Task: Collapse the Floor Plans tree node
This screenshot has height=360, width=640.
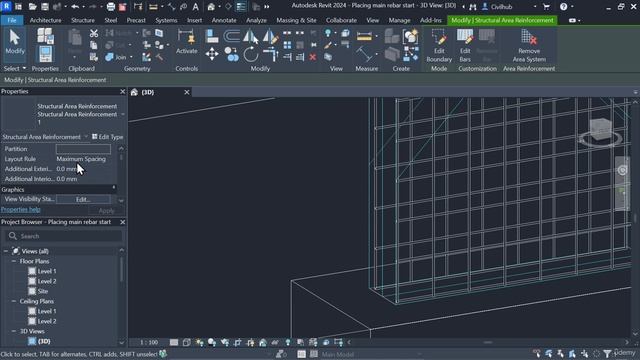Action: click(x=14, y=261)
